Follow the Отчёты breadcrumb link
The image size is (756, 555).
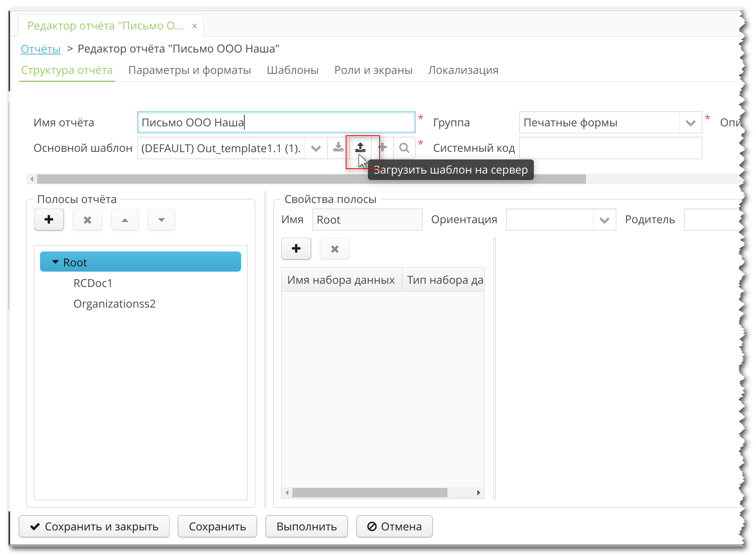click(40, 48)
